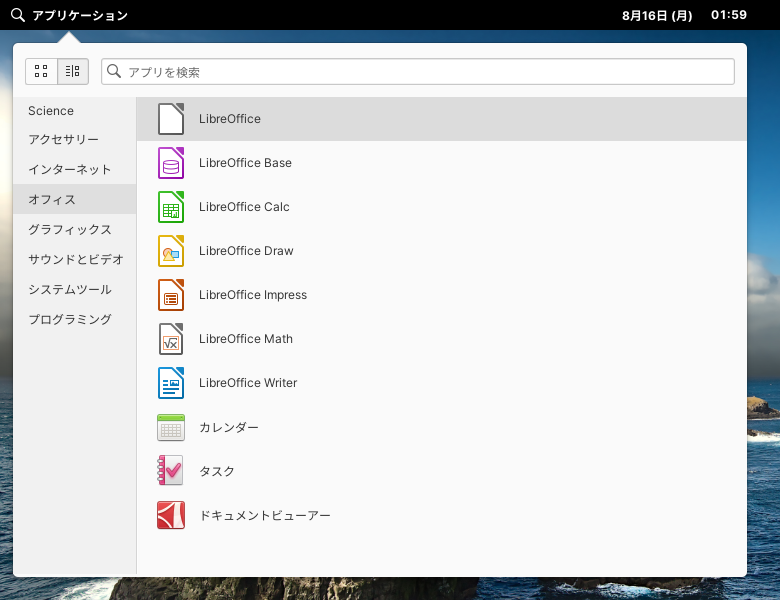Click the カレンダー text label

coord(229,427)
